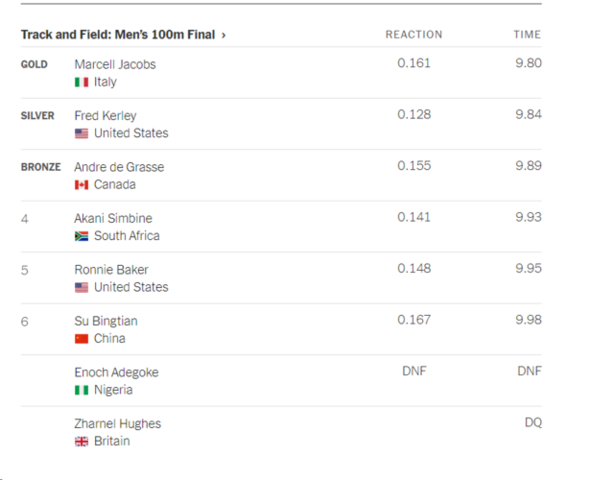
Task: Click United States flag beside Fred Kerley
Action: point(81,134)
